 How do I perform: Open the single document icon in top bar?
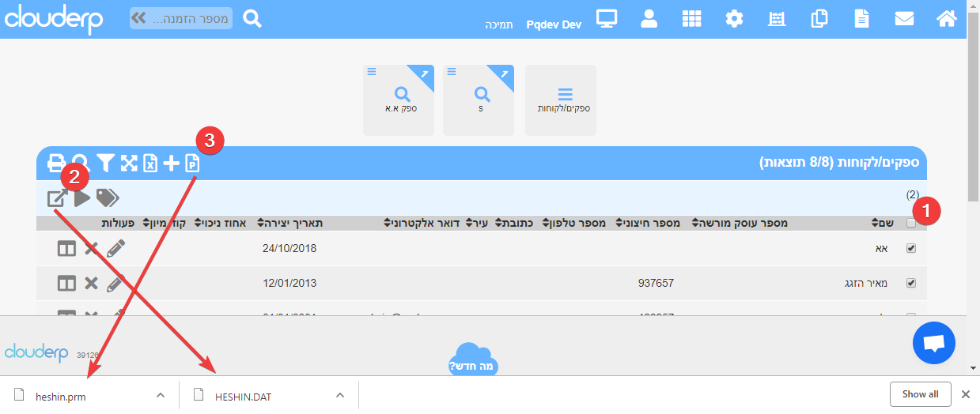[x=861, y=19]
